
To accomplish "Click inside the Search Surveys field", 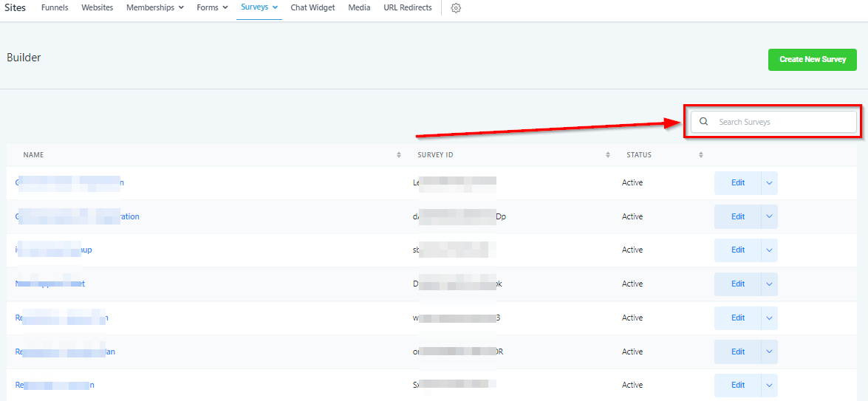I will (783, 122).
